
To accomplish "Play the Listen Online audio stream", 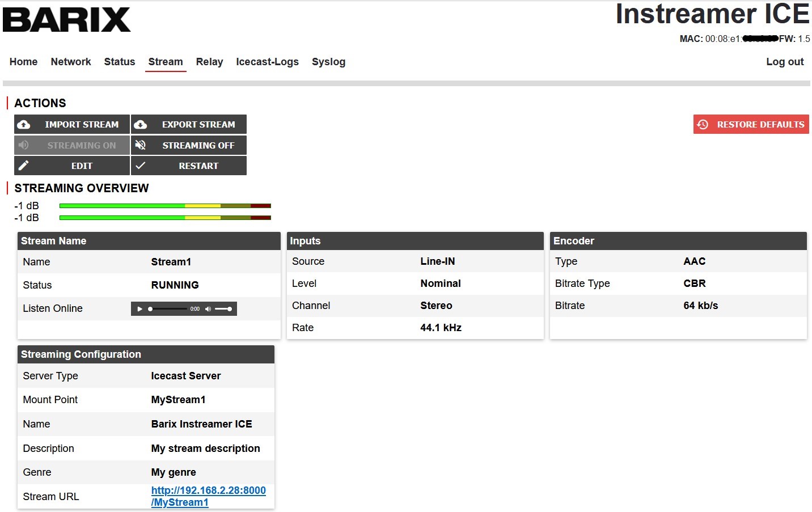I will click(139, 309).
